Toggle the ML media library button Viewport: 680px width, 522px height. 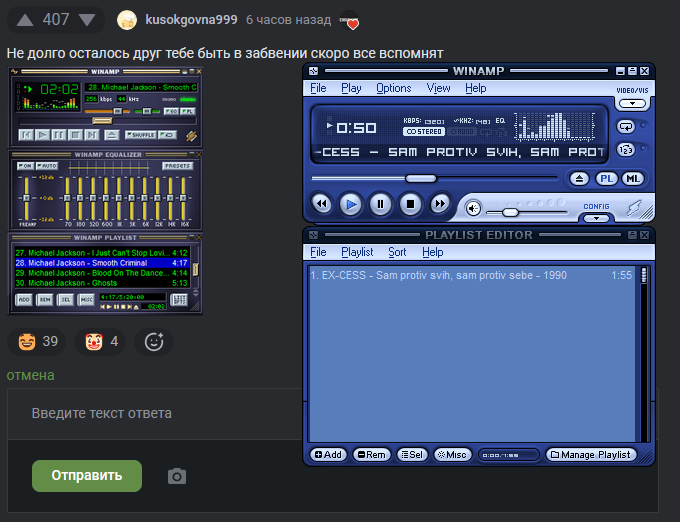[x=633, y=179]
